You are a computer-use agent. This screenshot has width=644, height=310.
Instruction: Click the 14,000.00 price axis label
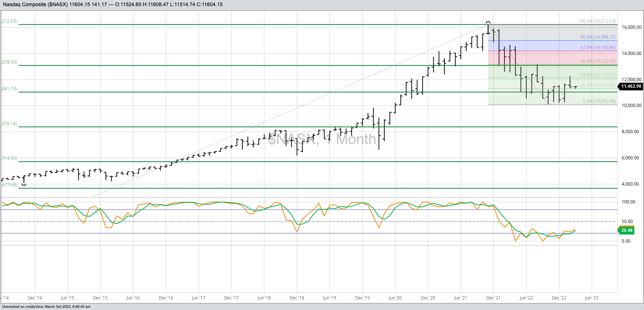click(x=632, y=53)
